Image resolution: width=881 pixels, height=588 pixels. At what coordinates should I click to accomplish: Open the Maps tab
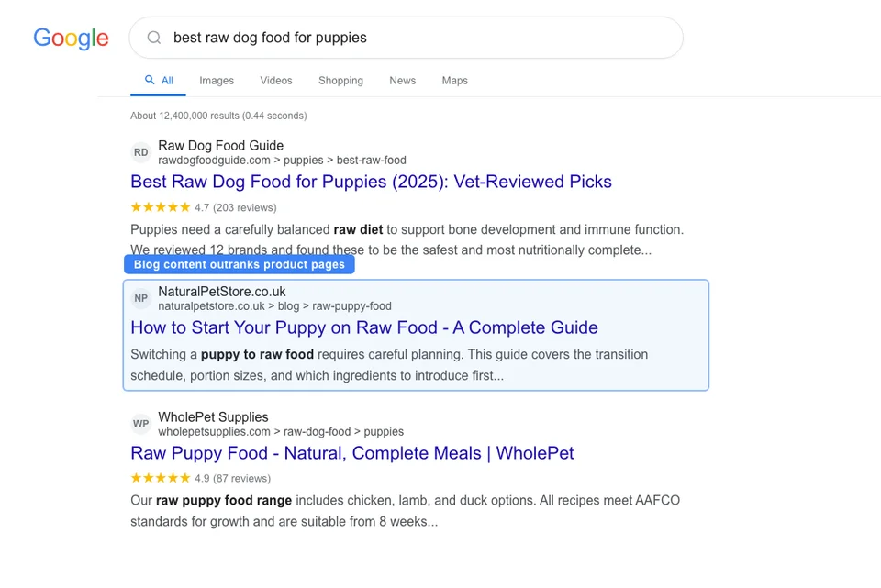(x=454, y=81)
